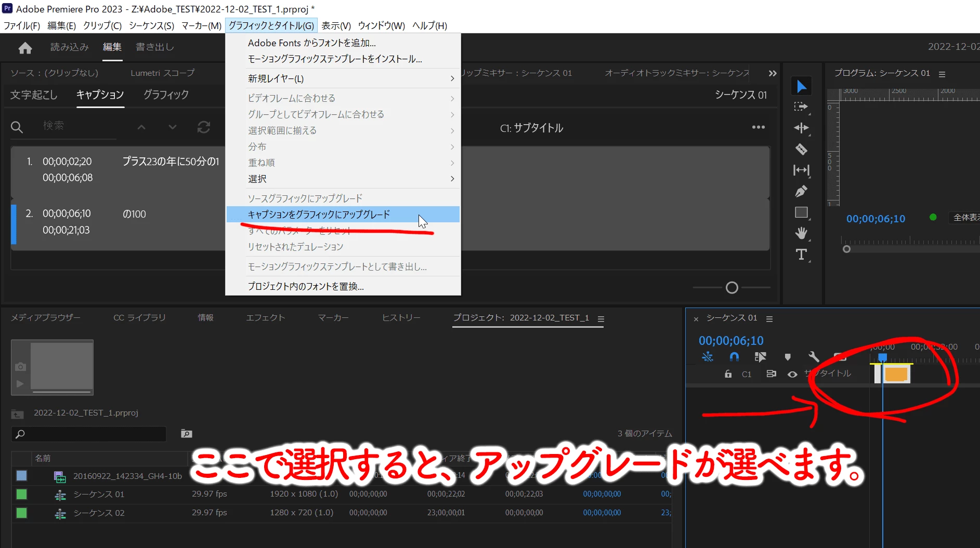Expand the ビデオフレームに合わせる submenu
980x548 pixels.
pos(343,98)
